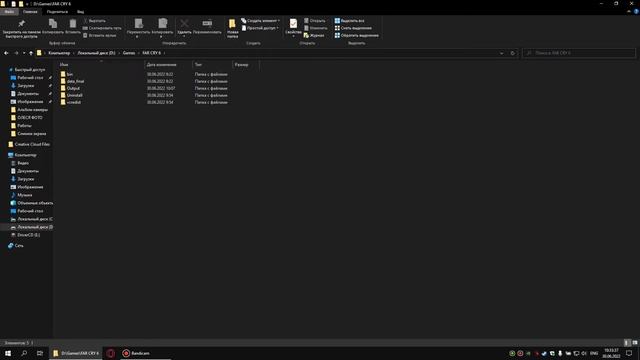
Task: Open the Копировать в copy-to menu
Action: pos(162,28)
